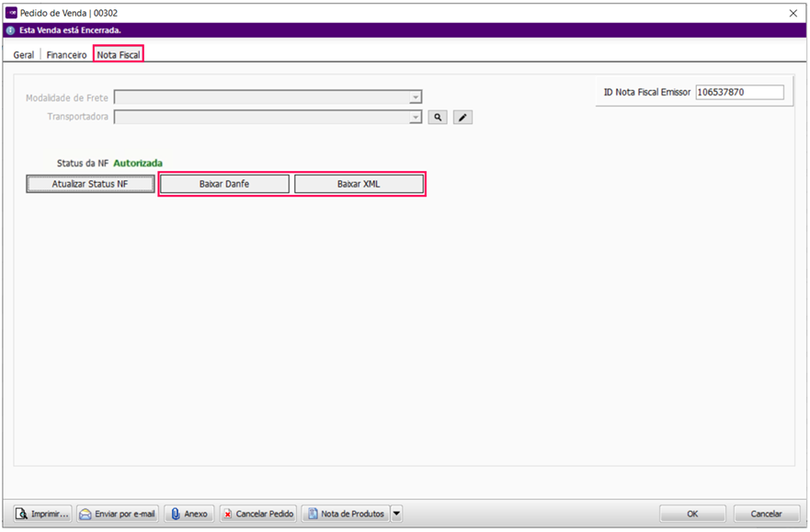Image resolution: width=810 pixels, height=532 pixels.
Task: Confirm the dialog with the OK button
Action: pos(692,514)
